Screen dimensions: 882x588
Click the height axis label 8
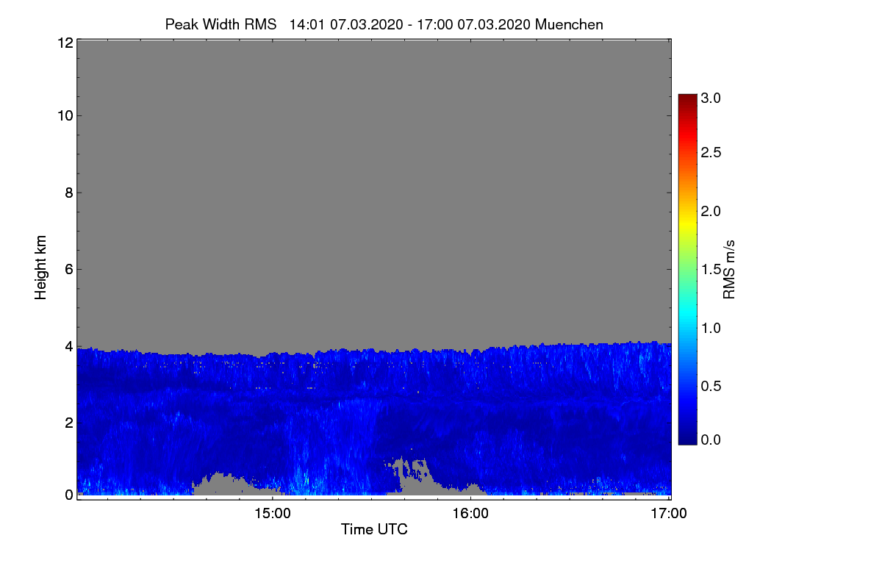tap(68, 193)
